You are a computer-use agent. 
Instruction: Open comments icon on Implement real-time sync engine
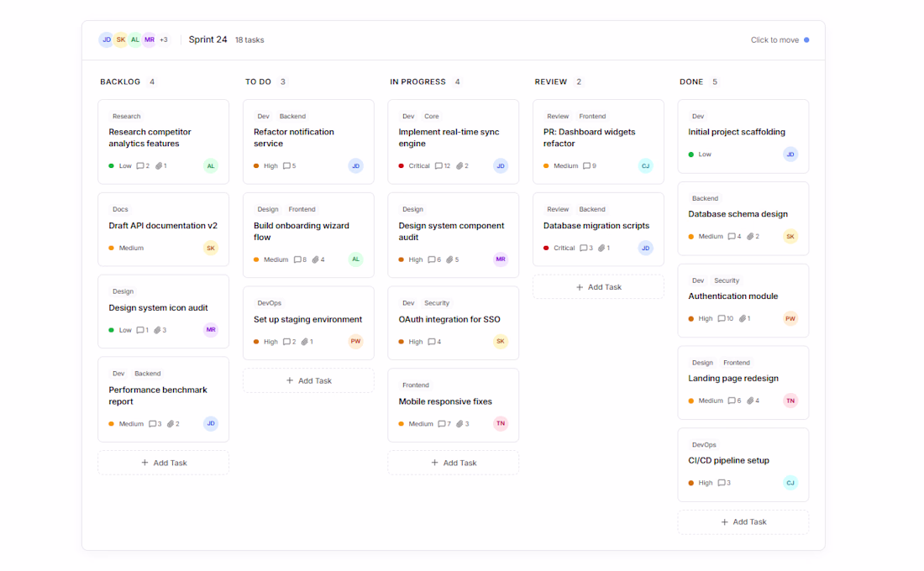pos(438,165)
